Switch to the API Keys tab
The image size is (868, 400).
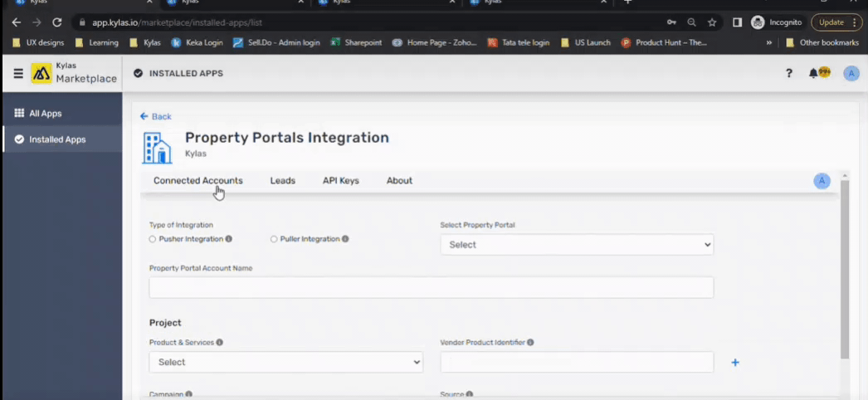coord(341,180)
